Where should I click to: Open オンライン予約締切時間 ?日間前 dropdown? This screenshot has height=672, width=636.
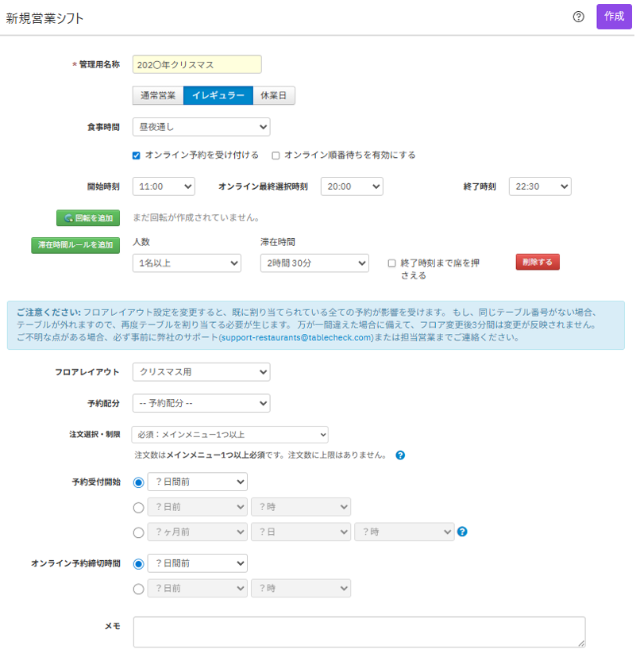pyautogui.click(x=197, y=563)
